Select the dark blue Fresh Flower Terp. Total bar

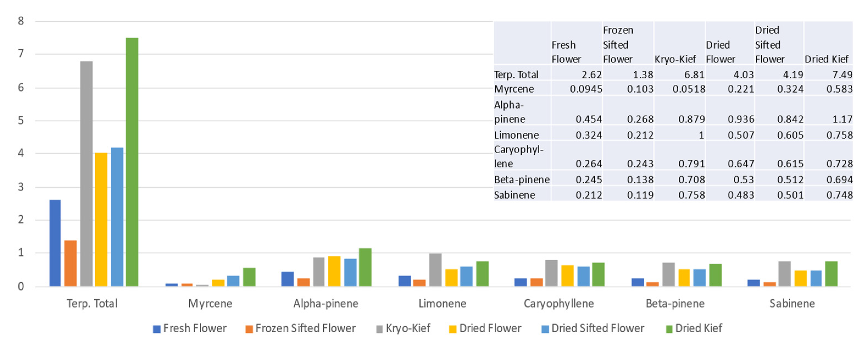(55, 243)
